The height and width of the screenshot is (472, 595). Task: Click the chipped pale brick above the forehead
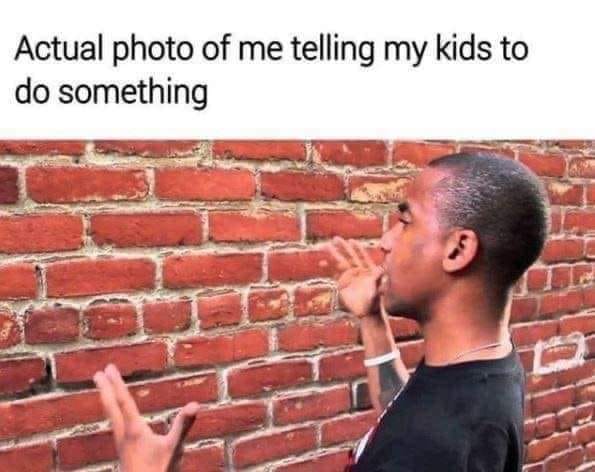379,189
